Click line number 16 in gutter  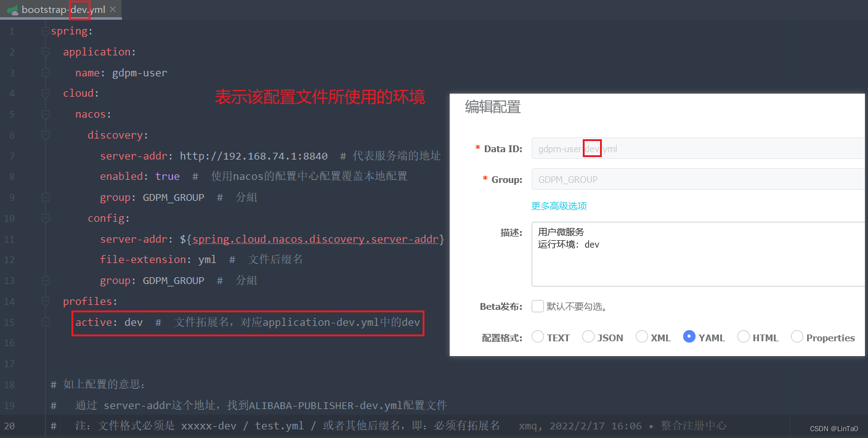tap(9, 343)
